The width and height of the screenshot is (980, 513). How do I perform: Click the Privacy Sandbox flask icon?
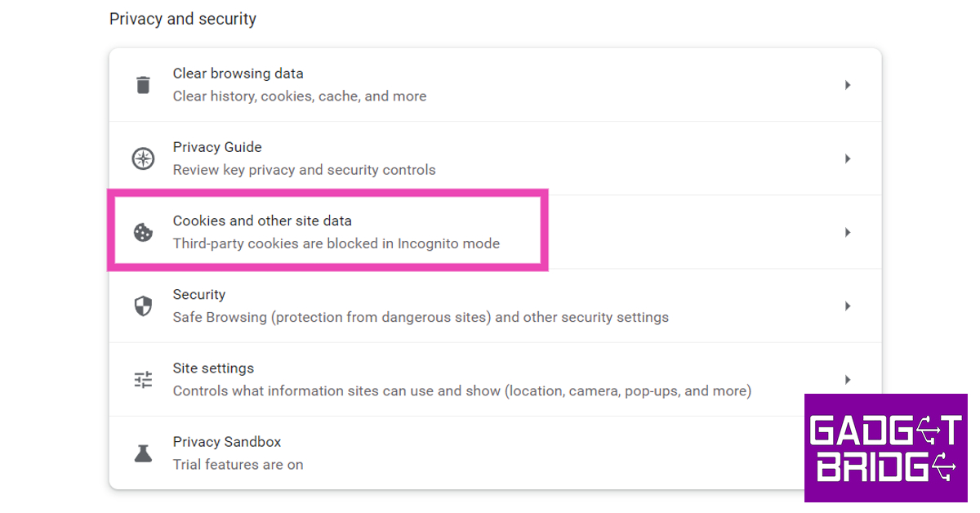[143, 453]
